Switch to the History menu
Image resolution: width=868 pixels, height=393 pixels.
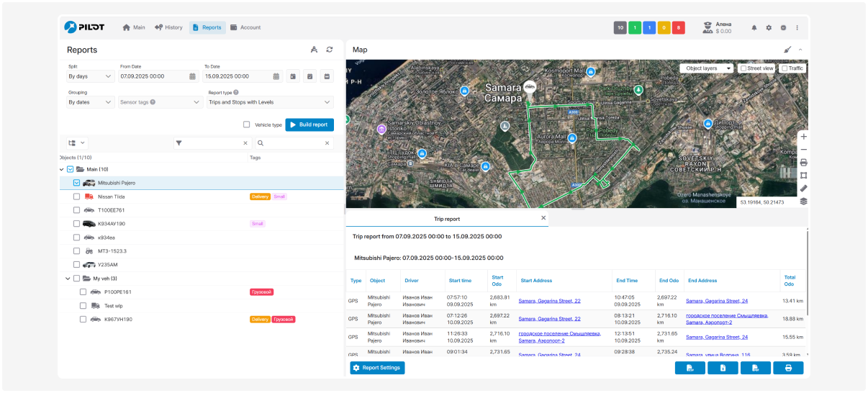point(168,27)
